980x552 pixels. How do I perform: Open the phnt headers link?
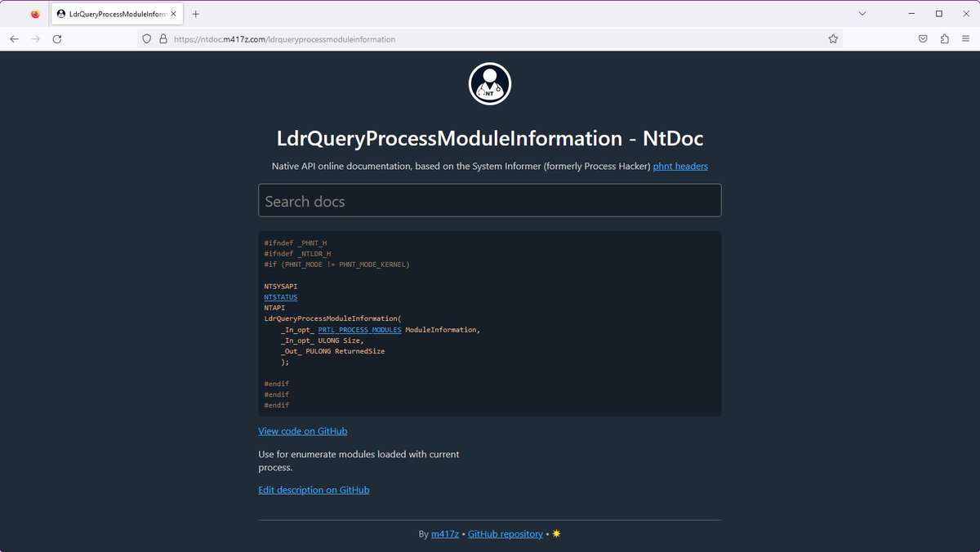680,166
